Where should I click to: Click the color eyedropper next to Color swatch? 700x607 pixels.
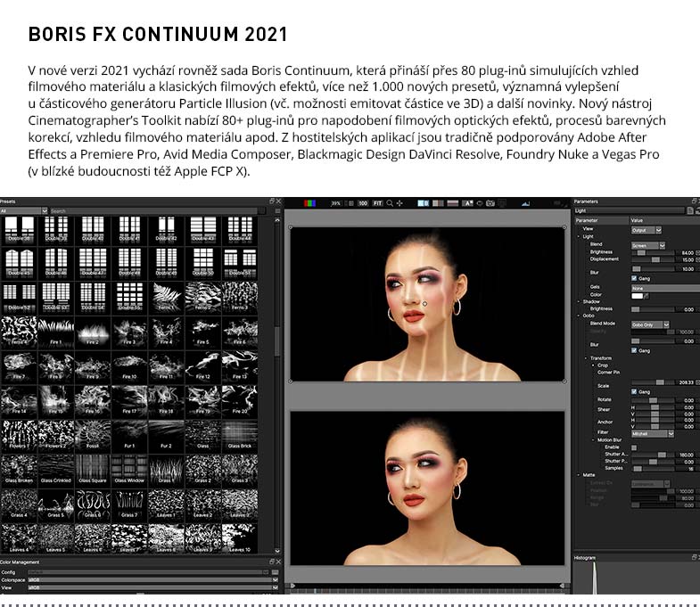646,296
